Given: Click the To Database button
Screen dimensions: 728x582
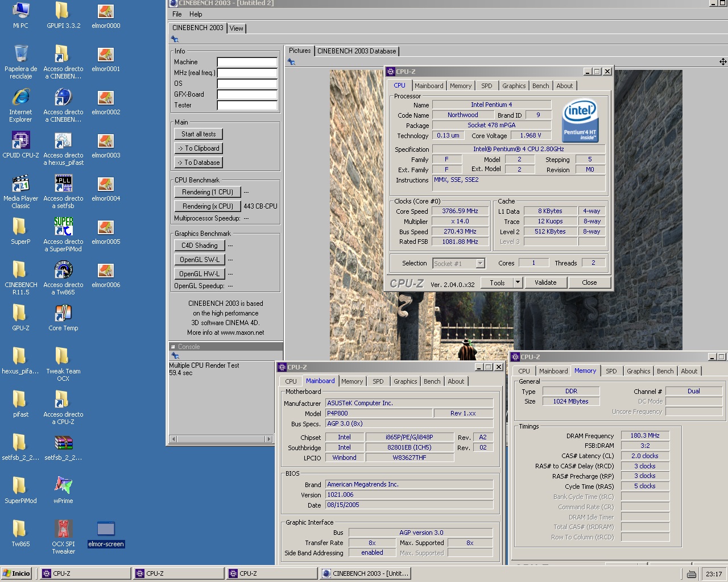Looking at the screenshot, I should [198, 163].
